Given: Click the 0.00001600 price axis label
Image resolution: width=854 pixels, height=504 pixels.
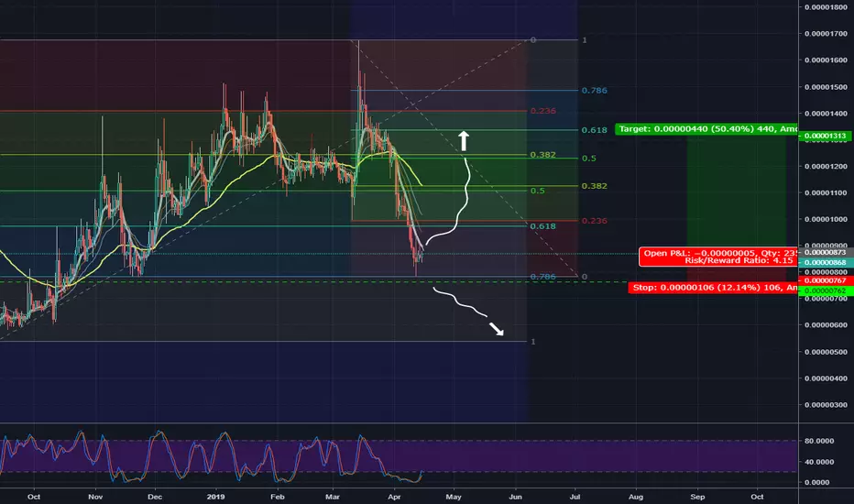Looking at the screenshot, I should [826, 60].
